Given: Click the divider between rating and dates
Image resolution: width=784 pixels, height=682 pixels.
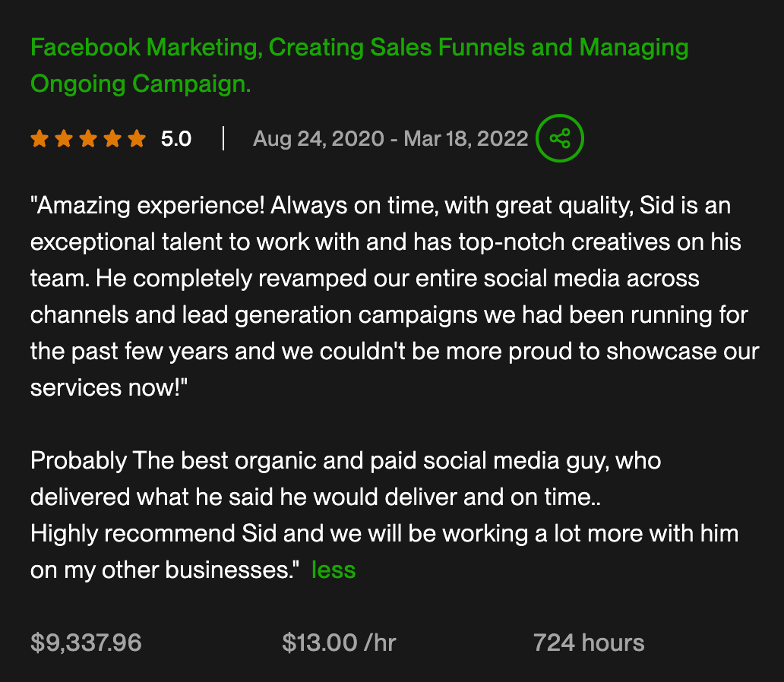Looking at the screenshot, I should [x=223, y=139].
